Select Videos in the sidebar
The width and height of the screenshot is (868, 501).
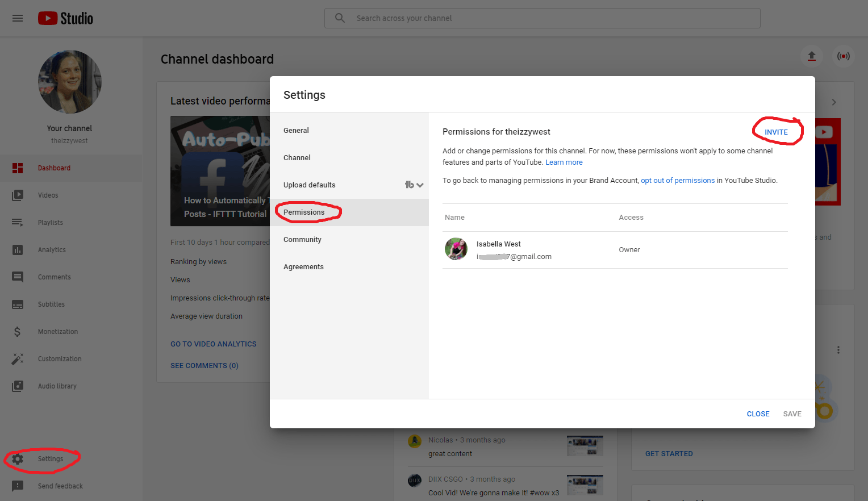pyautogui.click(x=48, y=195)
